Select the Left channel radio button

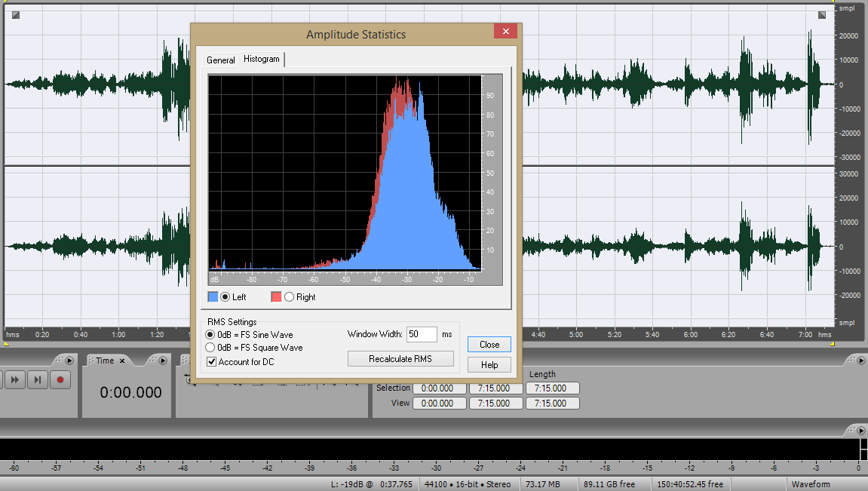pos(225,296)
